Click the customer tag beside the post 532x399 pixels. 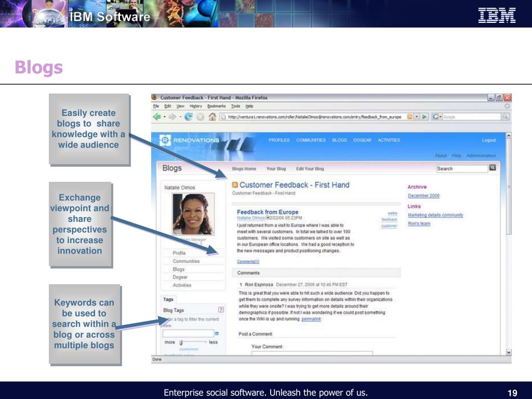click(x=389, y=226)
